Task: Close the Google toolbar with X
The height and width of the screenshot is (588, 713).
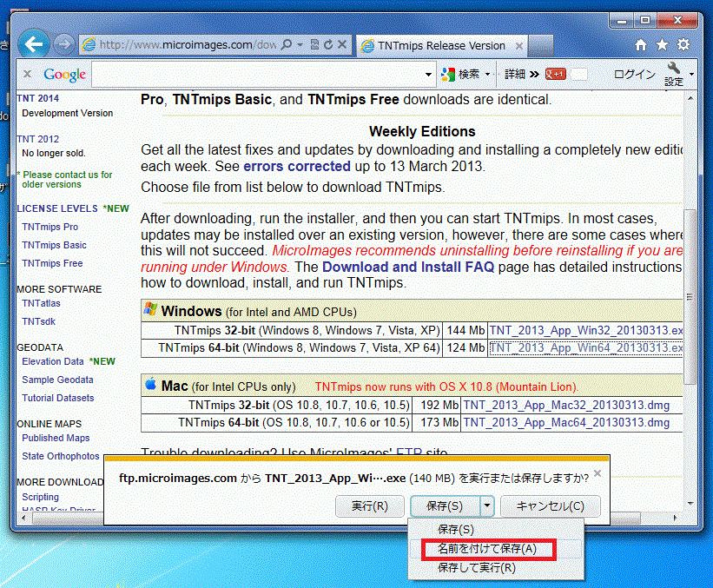Action: click(27, 74)
